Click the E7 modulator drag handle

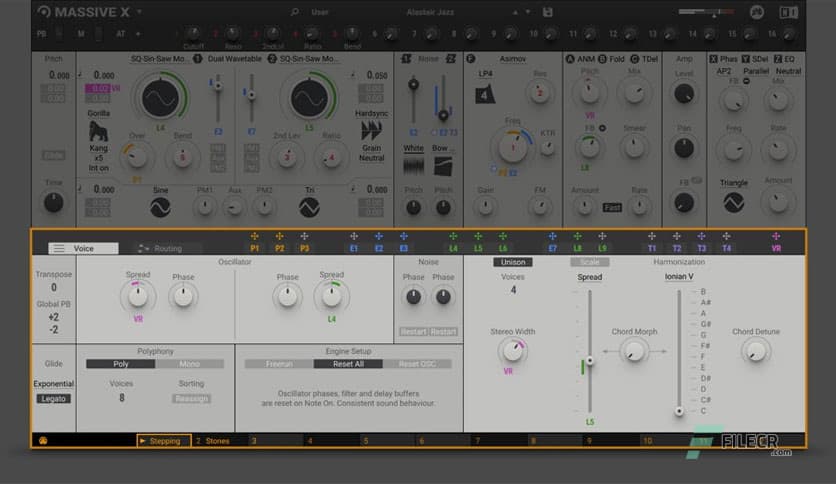pyautogui.click(x=552, y=236)
